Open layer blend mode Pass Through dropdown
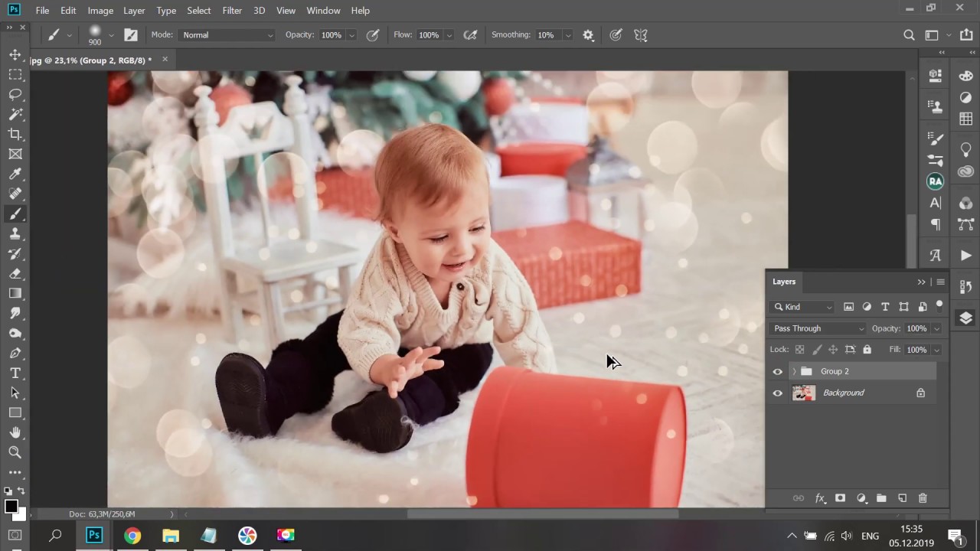Screen dimensions: 980x551 pyautogui.click(x=818, y=328)
